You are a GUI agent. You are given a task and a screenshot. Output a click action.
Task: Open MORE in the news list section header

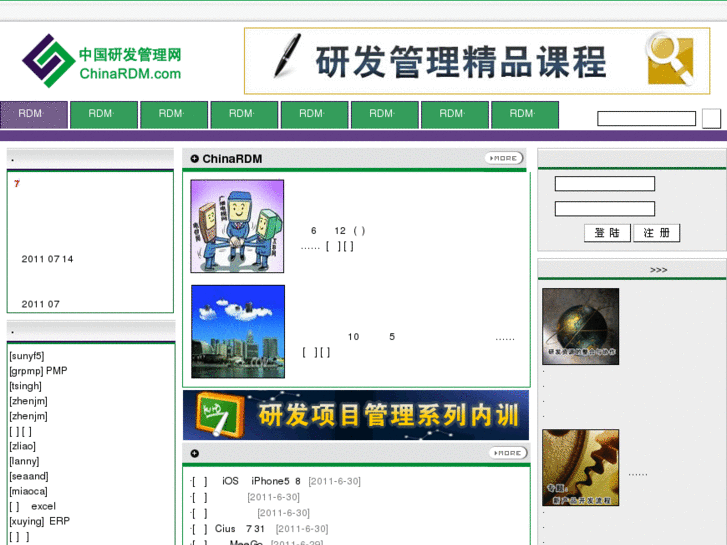click(508, 453)
